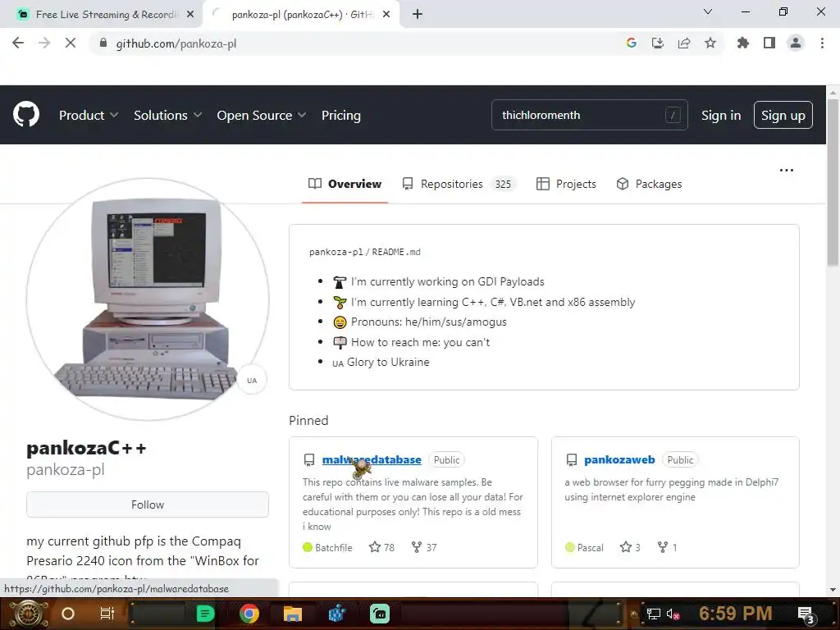Open the Projects tab

[x=566, y=184]
